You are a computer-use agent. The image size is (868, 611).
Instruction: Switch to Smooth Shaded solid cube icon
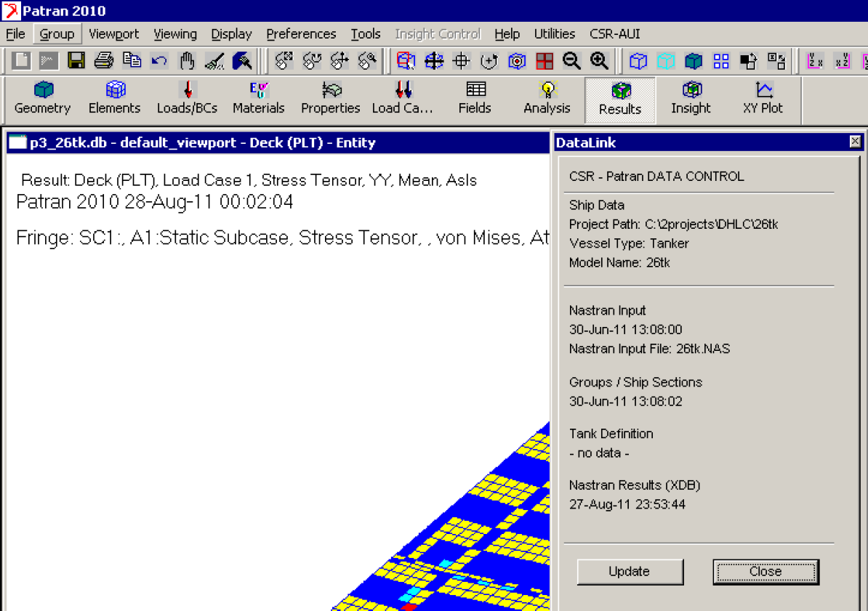pos(694,60)
